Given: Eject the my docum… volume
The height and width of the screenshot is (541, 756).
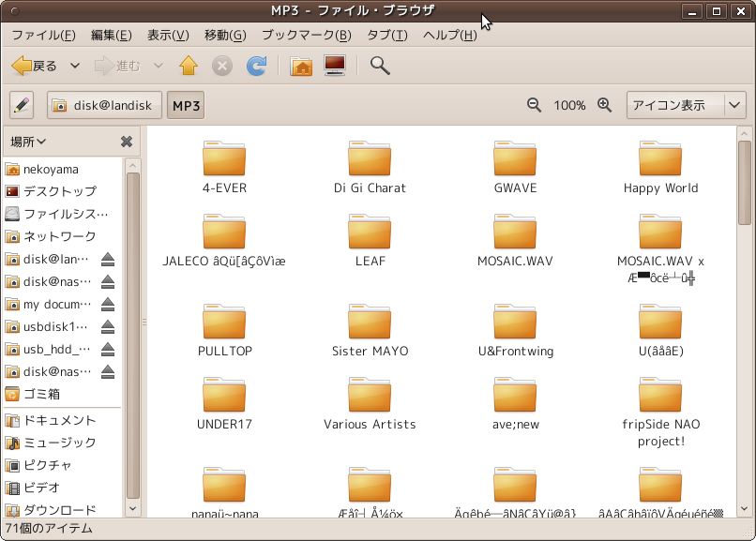Looking at the screenshot, I should click(x=108, y=305).
